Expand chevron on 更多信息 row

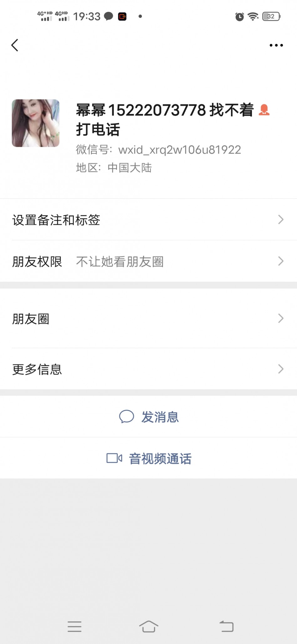pos(280,369)
